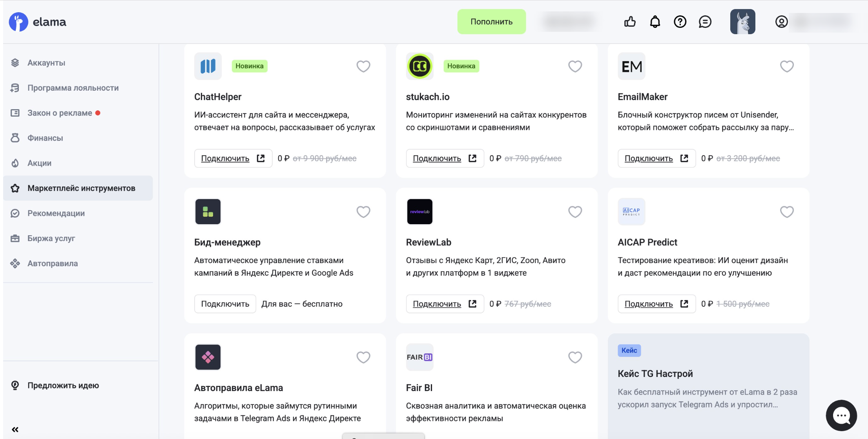Open Закон о рекламе in sidebar
This screenshot has height=439, width=868.
(x=78, y=113)
